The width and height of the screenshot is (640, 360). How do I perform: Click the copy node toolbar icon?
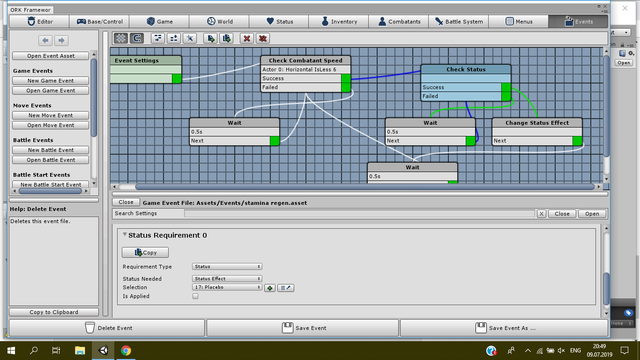211,38
